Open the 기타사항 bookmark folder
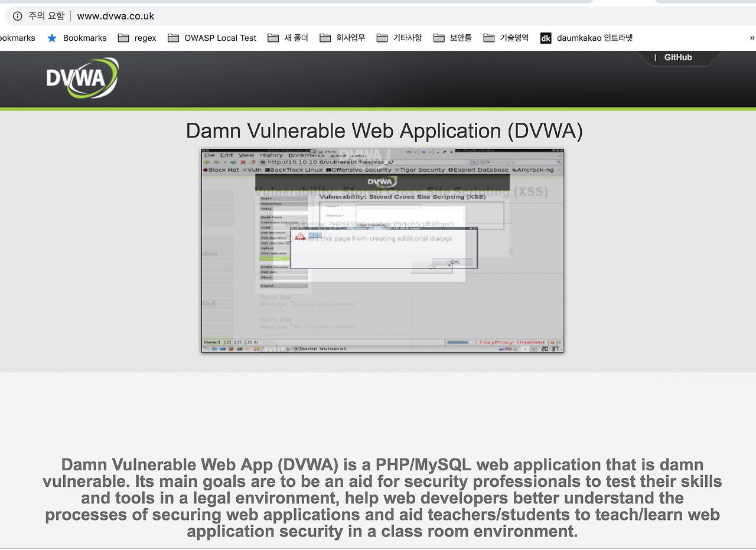 (399, 38)
